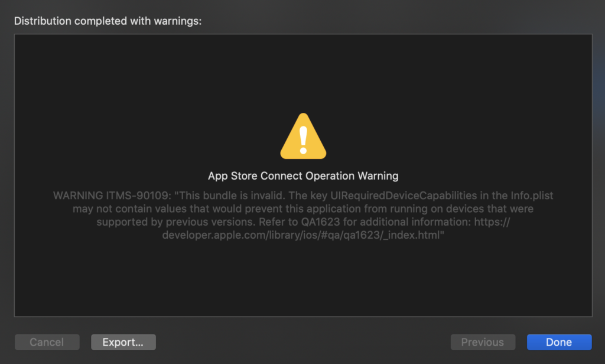Select the disabled Previous button
Viewport: 605px width, 364px height.
click(483, 342)
